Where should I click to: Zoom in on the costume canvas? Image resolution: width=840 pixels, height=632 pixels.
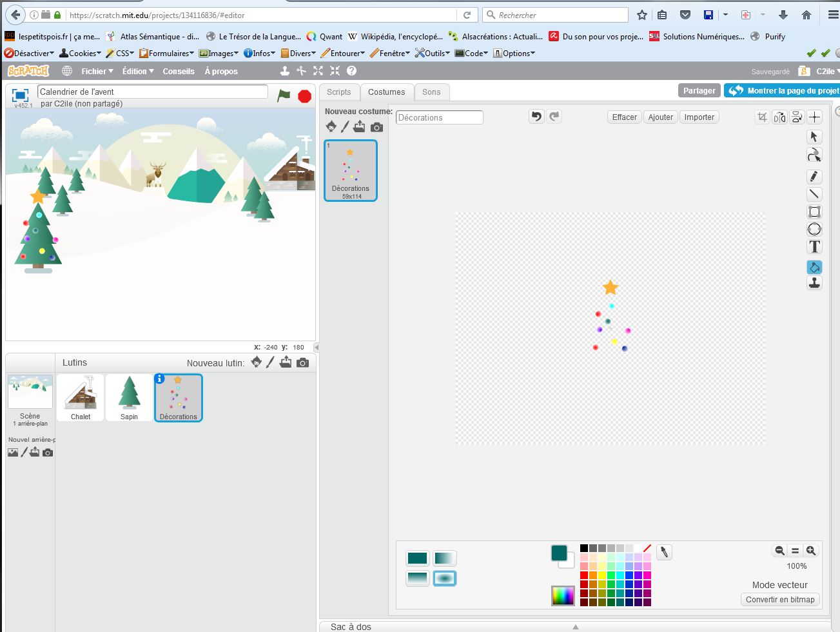click(811, 551)
